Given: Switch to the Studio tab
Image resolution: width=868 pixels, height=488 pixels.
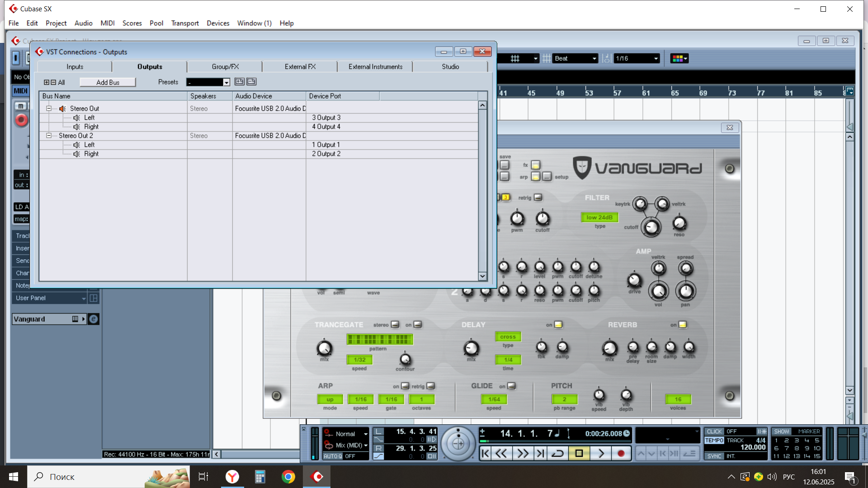Looking at the screenshot, I should (x=450, y=67).
